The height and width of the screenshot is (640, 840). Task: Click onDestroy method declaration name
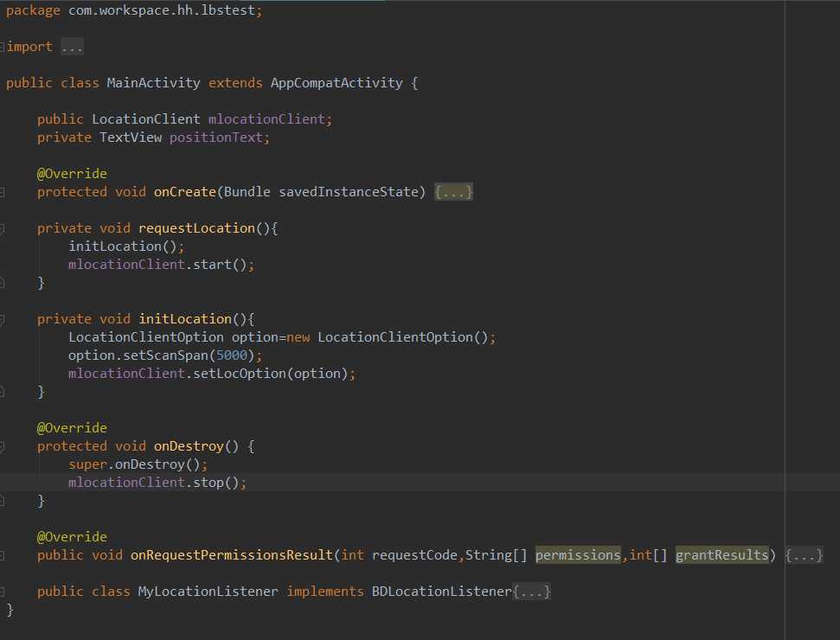pyautogui.click(x=189, y=446)
